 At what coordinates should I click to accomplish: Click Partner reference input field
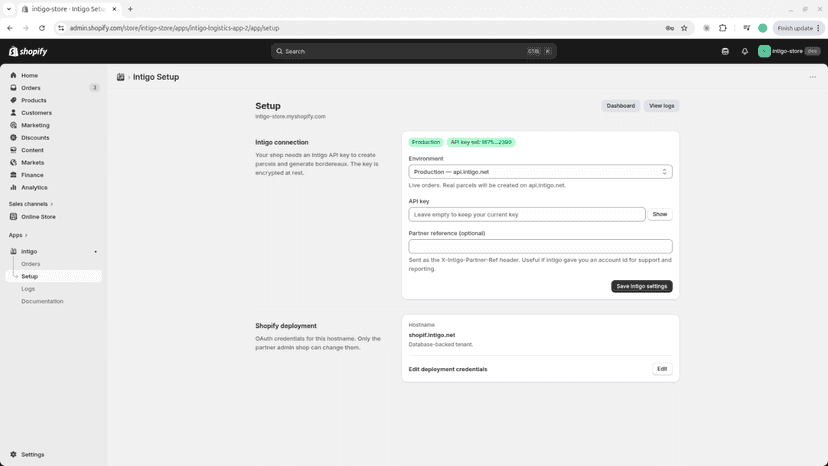coord(540,246)
